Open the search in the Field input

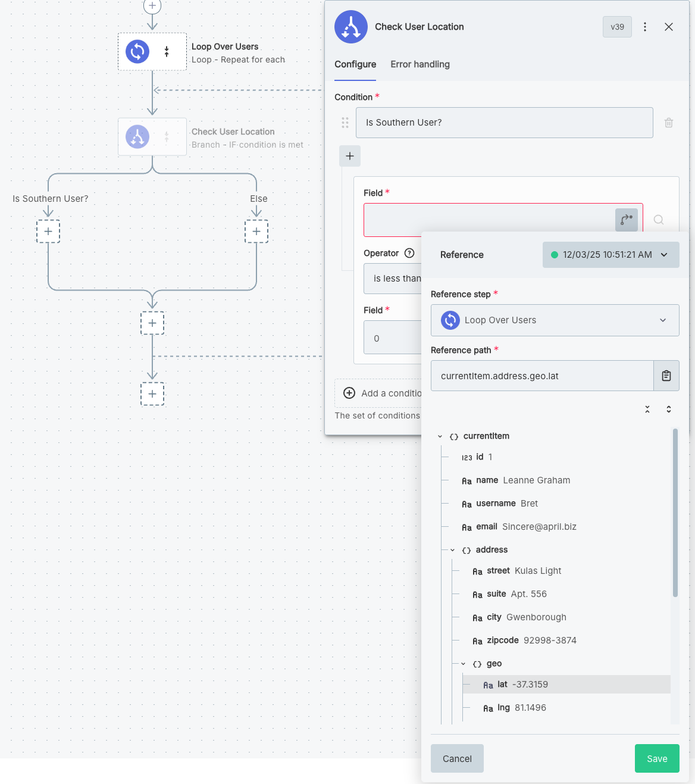pyautogui.click(x=659, y=220)
